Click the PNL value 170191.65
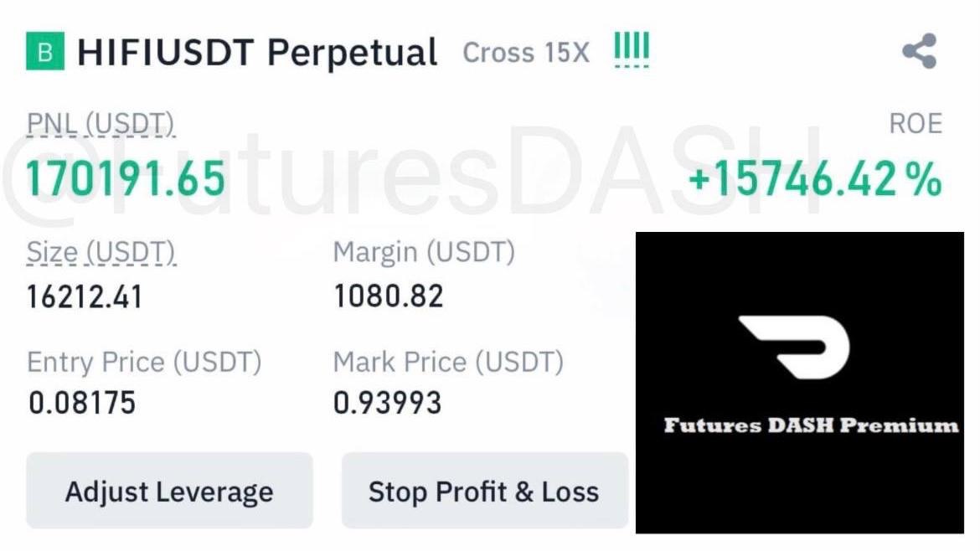 (126, 178)
